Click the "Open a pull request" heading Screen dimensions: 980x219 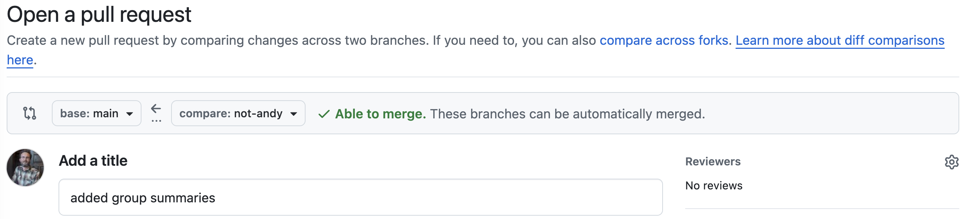pos(99,14)
